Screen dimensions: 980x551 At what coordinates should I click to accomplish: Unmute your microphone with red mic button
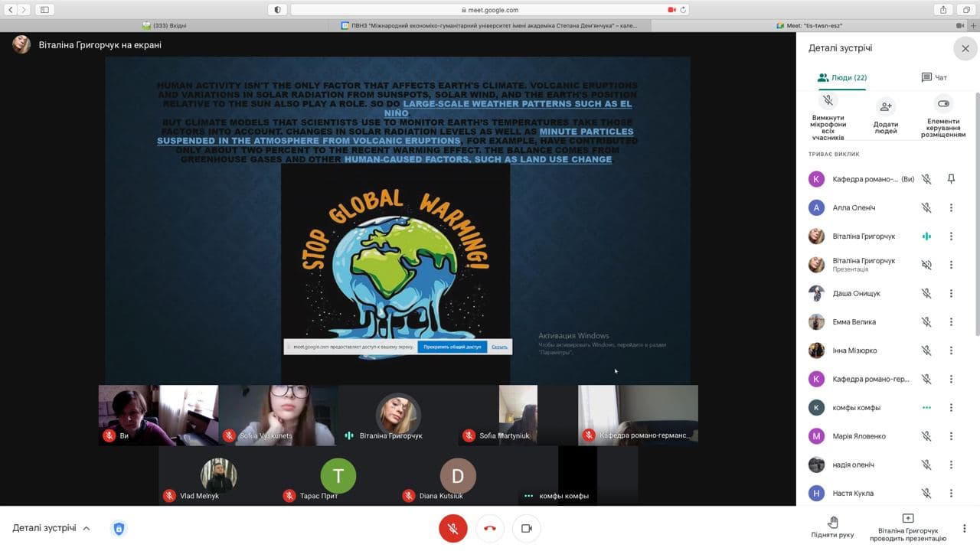pos(453,528)
